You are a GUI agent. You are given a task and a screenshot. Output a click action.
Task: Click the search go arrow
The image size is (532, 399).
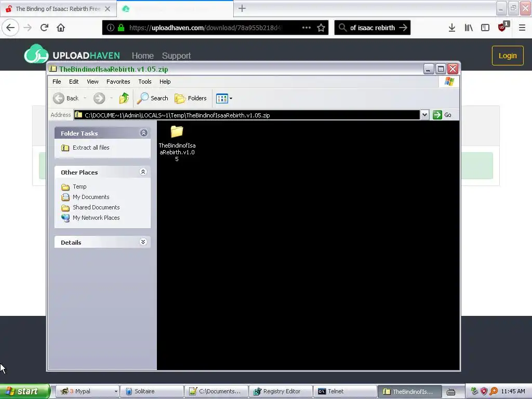403,28
